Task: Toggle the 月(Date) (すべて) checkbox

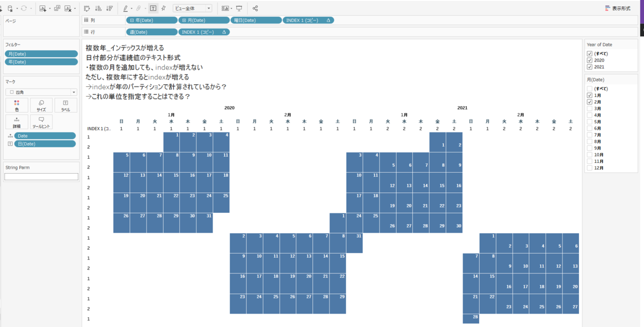Action: click(x=590, y=88)
